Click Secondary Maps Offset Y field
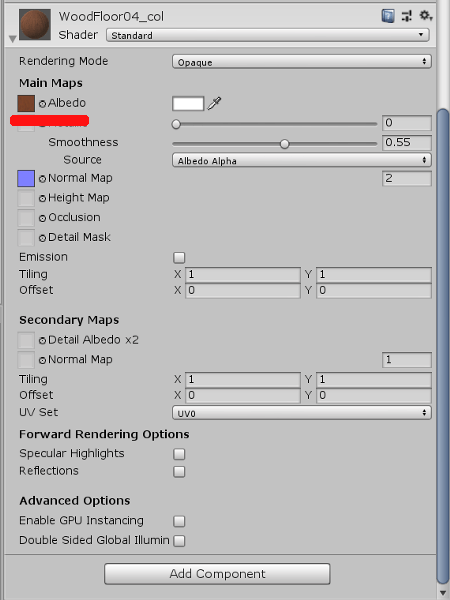 [x=374, y=395]
